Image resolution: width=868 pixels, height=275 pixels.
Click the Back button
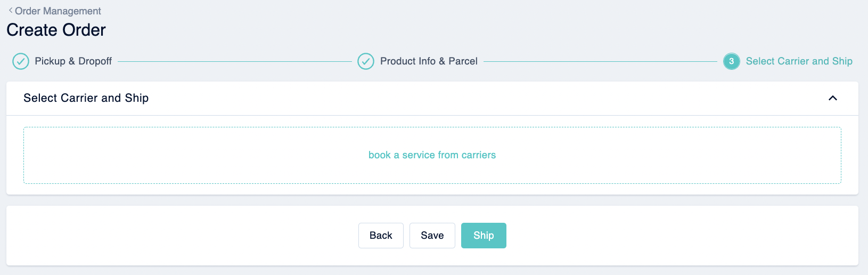pyautogui.click(x=381, y=236)
